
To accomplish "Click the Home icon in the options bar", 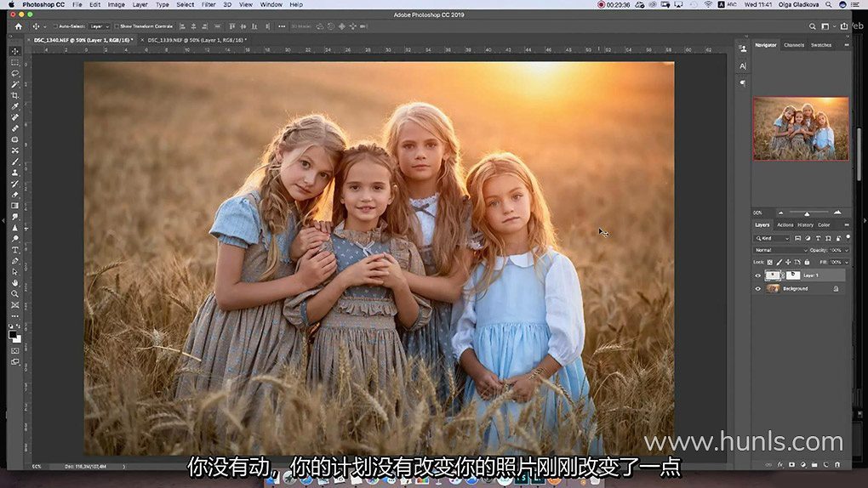I will (x=18, y=26).
